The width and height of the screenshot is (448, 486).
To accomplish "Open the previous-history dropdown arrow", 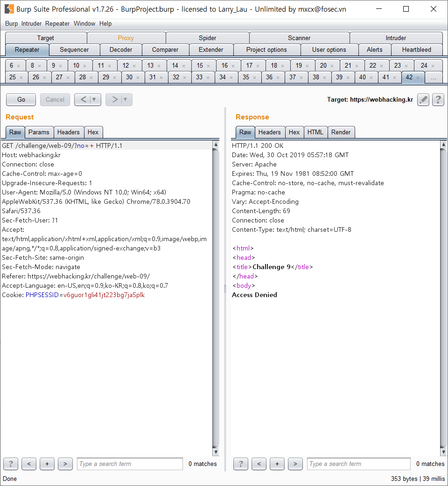I will click(94, 99).
